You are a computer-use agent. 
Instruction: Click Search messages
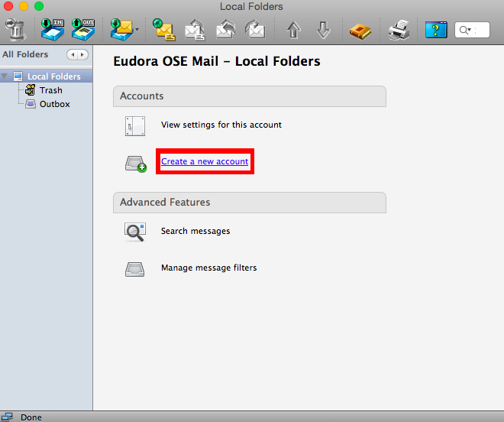pos(195,231)
